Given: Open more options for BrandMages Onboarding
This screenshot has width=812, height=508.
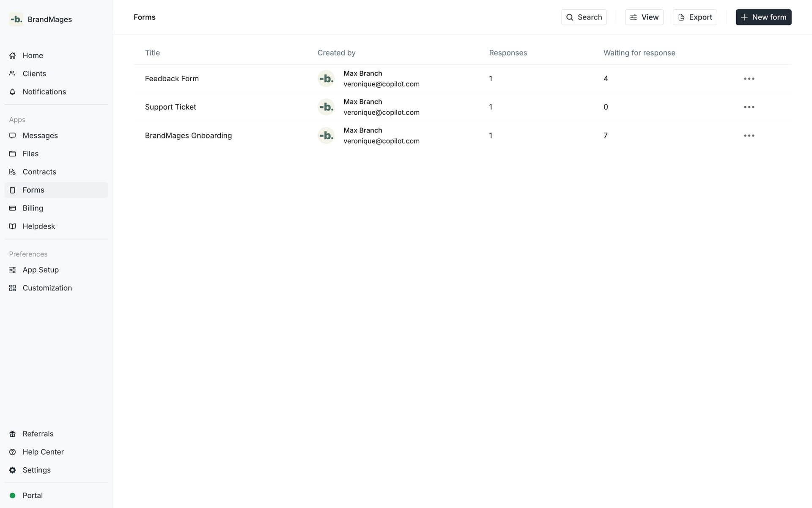Looking at the screenshot, I should tap(749, 135).
